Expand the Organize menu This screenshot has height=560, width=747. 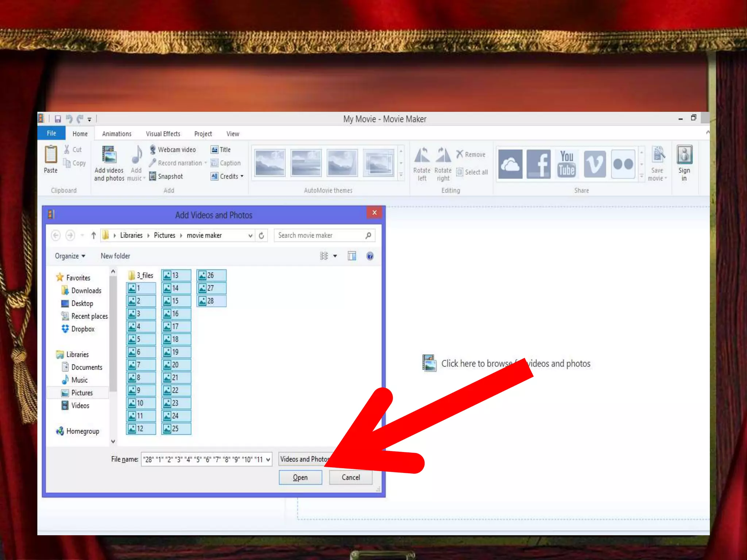pyautogui.click(x=70, y=256)
